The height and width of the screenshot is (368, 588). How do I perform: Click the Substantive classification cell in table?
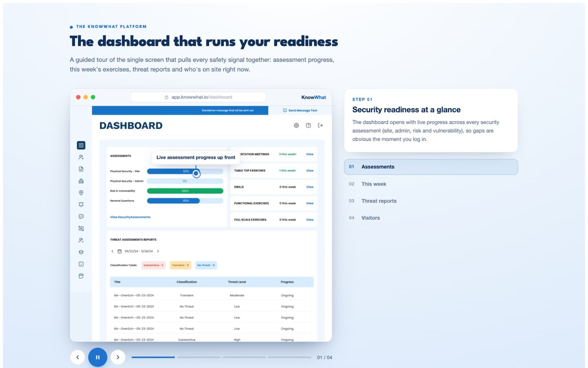point(187,340)
